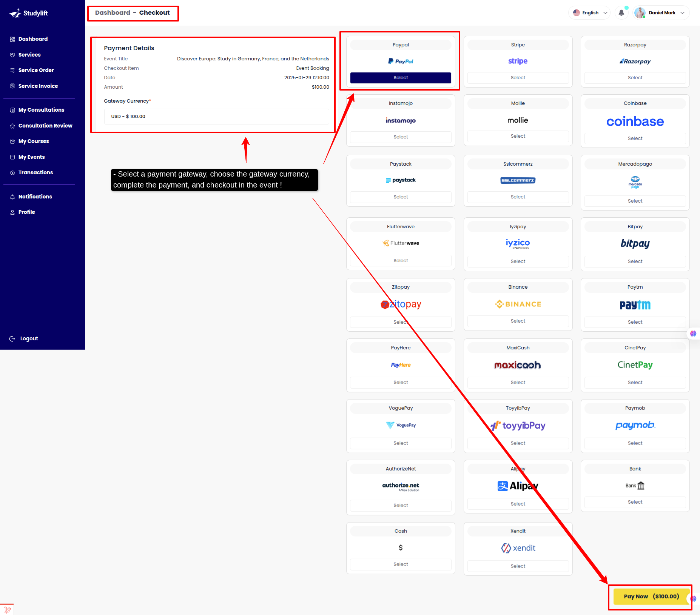Click the maxicash logo
This screenshot has height=615, width=700.
coord(518,365)
